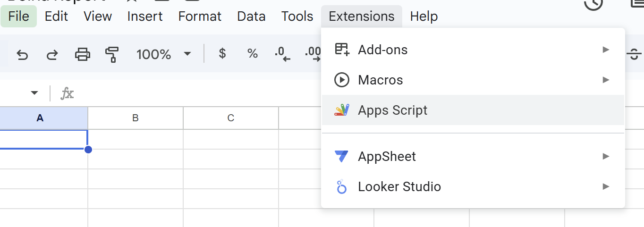Image resolution: width=644 pixels, height=227 pixels.
Task: Open the Edit menu
Action: tap(57, 17)
